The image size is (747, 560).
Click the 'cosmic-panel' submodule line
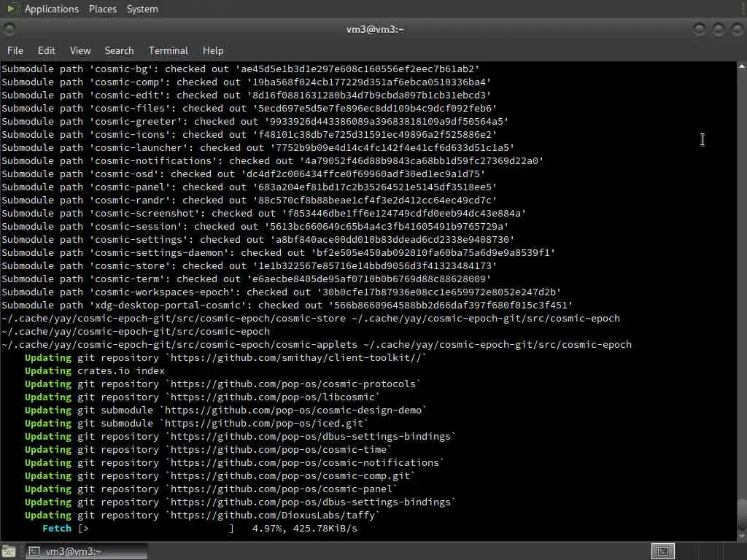click(249, 187)
